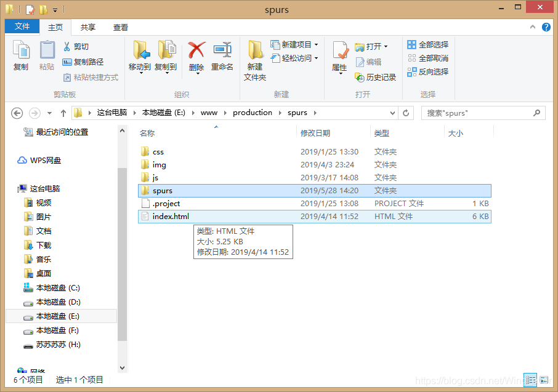Navigate to www in the address bar
Image resolution: width=558 pixels, height=392 pixels.
click(209, 113)
